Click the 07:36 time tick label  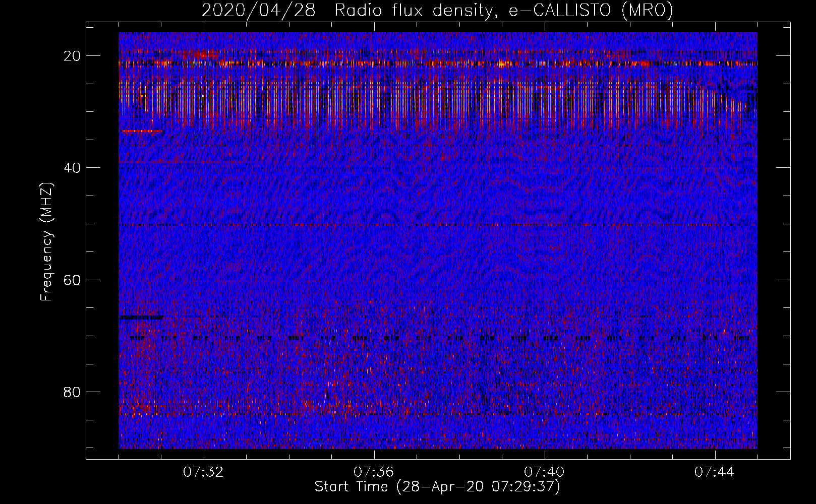(x=374, y=472)
